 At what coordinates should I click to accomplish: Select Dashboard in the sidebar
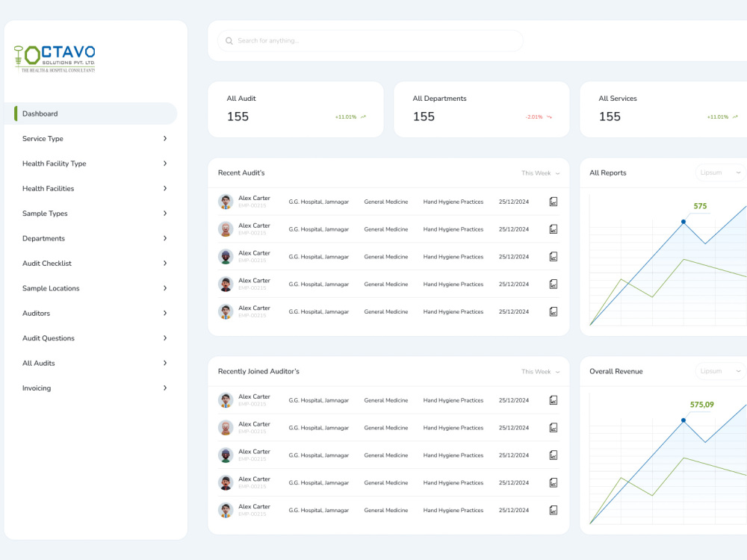pyautogui.click(x=91, y=113)
